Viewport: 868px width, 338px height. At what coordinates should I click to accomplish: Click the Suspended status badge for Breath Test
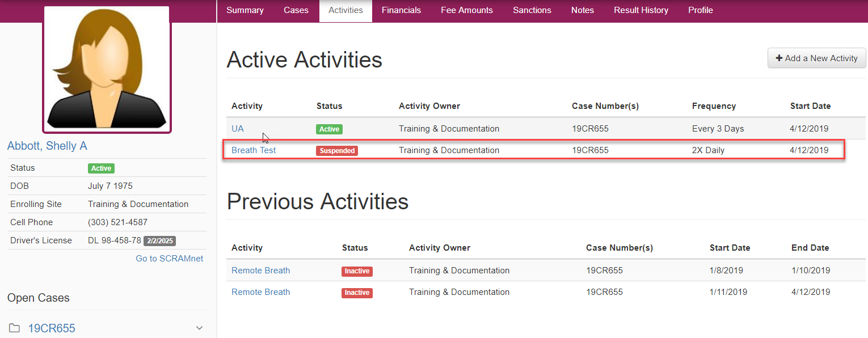tap(337, 151)
